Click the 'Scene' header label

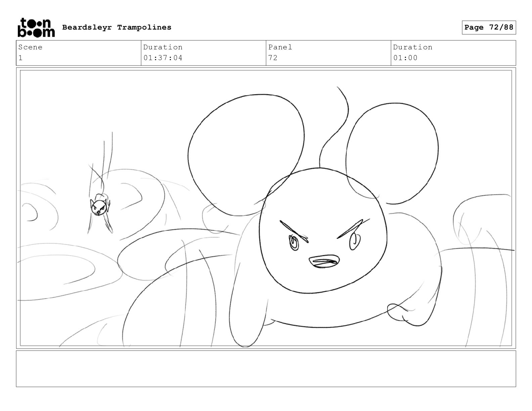31,47
